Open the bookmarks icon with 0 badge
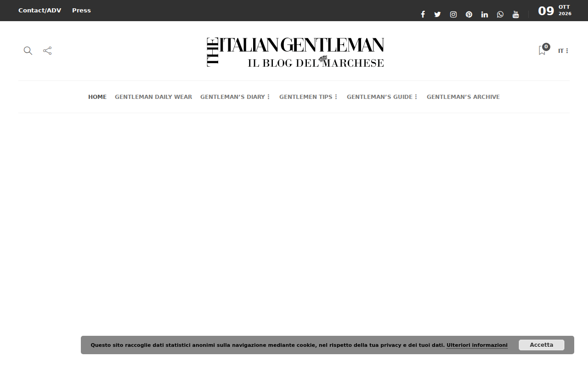The width and height of the screenshot is (588, 368). click(543, 50)
